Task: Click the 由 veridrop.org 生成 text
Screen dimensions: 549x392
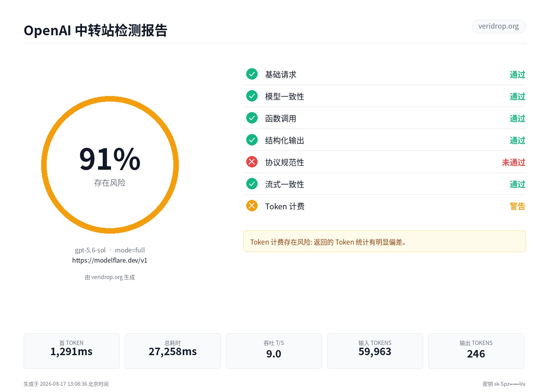Action: pyautogui.click(x=110, y=277)
